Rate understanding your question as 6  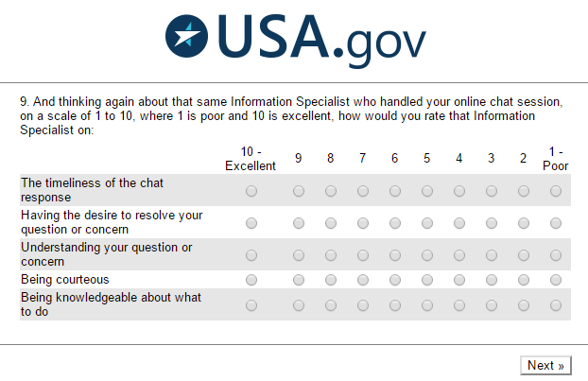click(395, 255)
